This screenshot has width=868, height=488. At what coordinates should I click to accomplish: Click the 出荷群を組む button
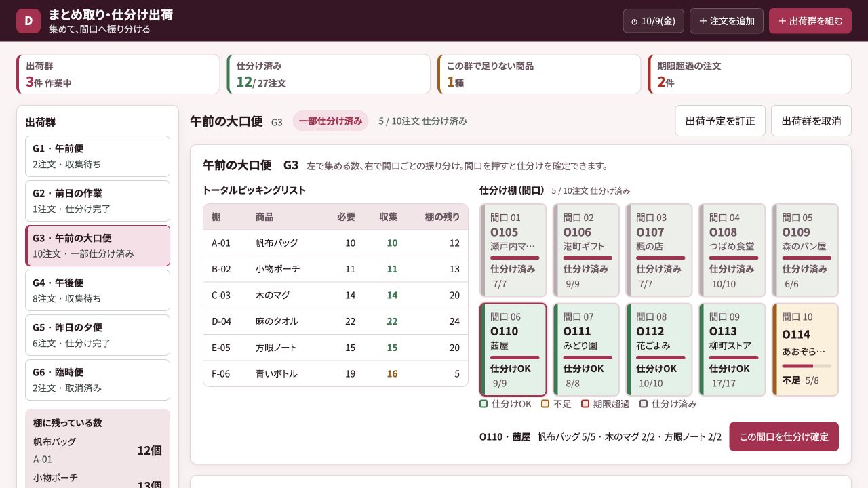[x=810, y=21]
